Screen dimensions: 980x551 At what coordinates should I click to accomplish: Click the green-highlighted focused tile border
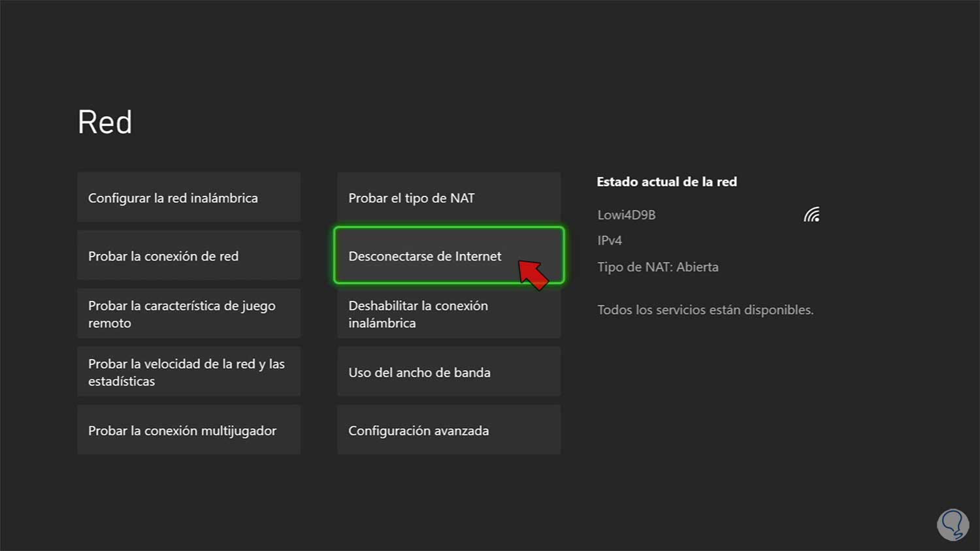(448, 228)
